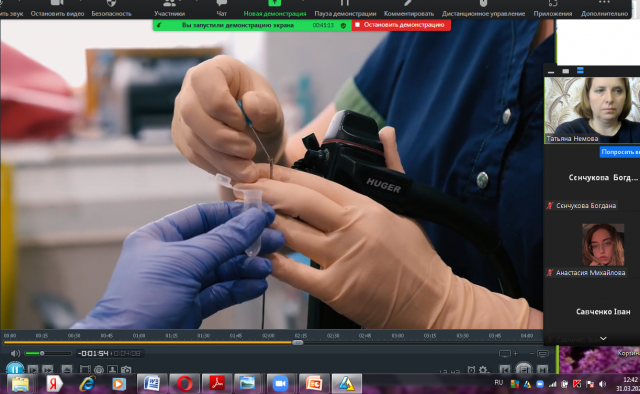Open the Участники panel from Zoom toolbar
Screen dimensions: 640x394
pyautogui.click(x=169, y=9)
